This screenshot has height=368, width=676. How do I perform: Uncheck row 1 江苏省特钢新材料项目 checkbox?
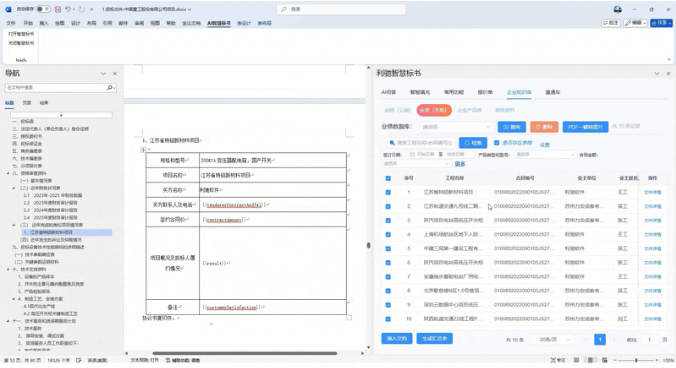coord(388,192)
